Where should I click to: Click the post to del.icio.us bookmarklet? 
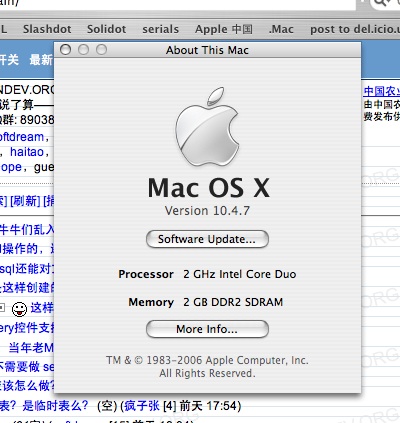pos(355,29)
